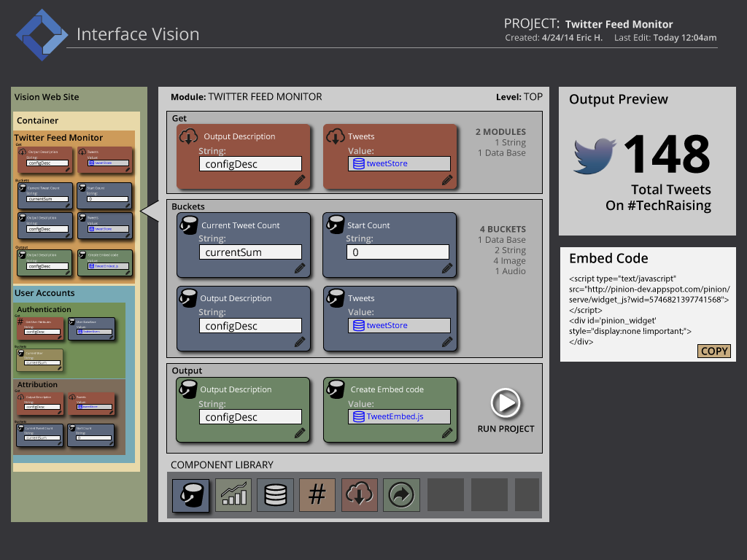Select the bucket icon in Component Library
Viewport: 747px width, 560px height.
(x=191, y=495)
